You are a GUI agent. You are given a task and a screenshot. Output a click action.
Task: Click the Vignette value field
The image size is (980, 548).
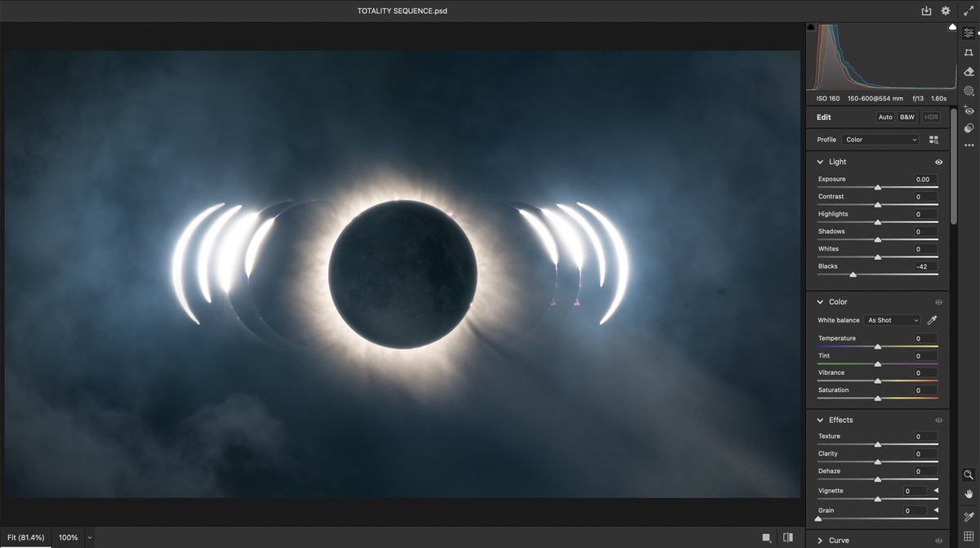point(915,491)
